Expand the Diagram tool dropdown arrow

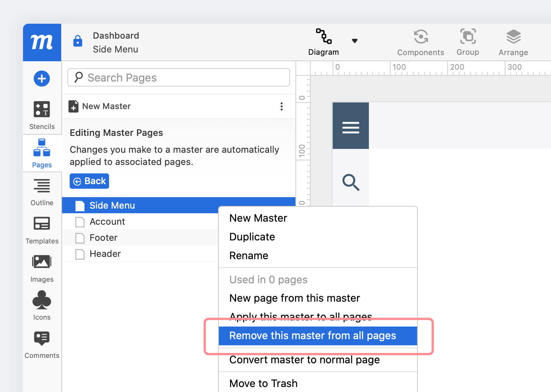pyautogui.click(x=355, y=41)
